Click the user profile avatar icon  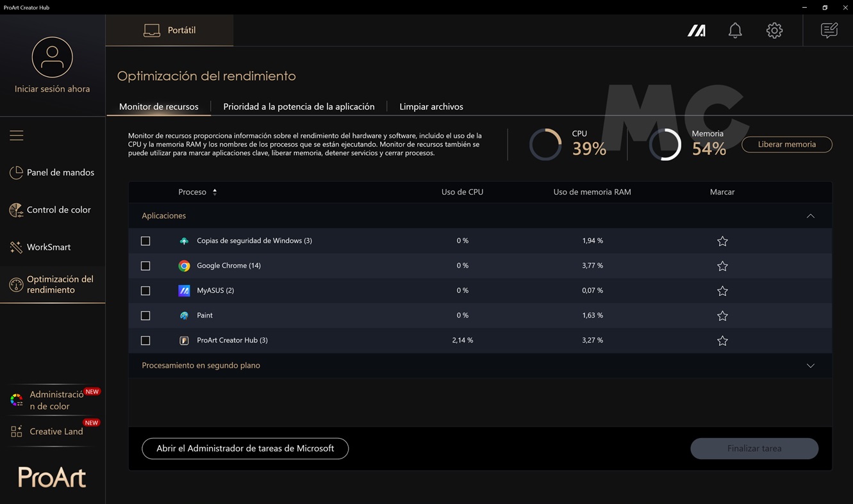(x=52, y=58)
